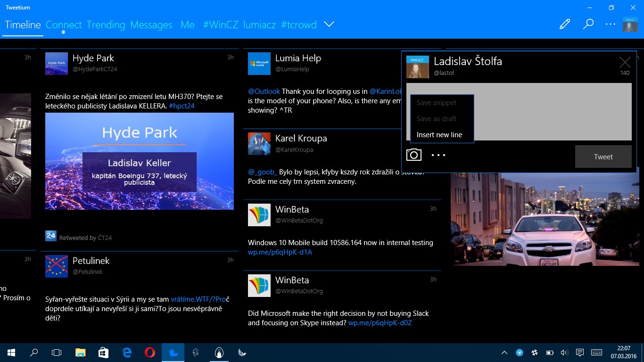The height and width of the screenshot is (362, 644).
Task: Select Save snippet in the context menu
Action: (x=442, y=103)
